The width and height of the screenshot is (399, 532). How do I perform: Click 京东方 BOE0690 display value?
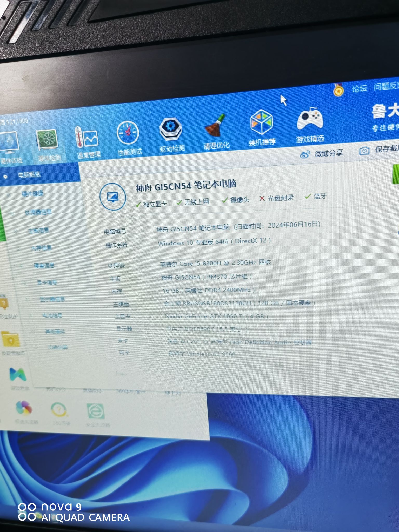pos(207,329)
